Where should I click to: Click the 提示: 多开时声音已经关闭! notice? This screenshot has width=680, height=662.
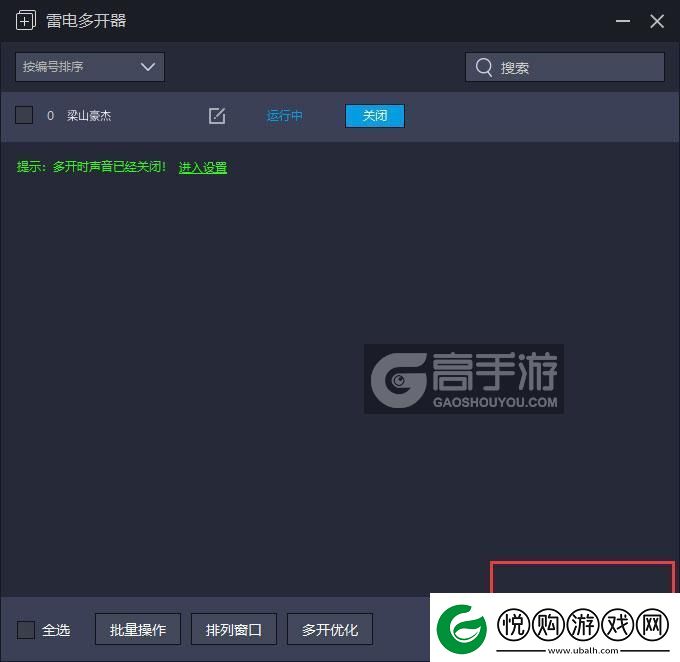(x=91, y=167)
